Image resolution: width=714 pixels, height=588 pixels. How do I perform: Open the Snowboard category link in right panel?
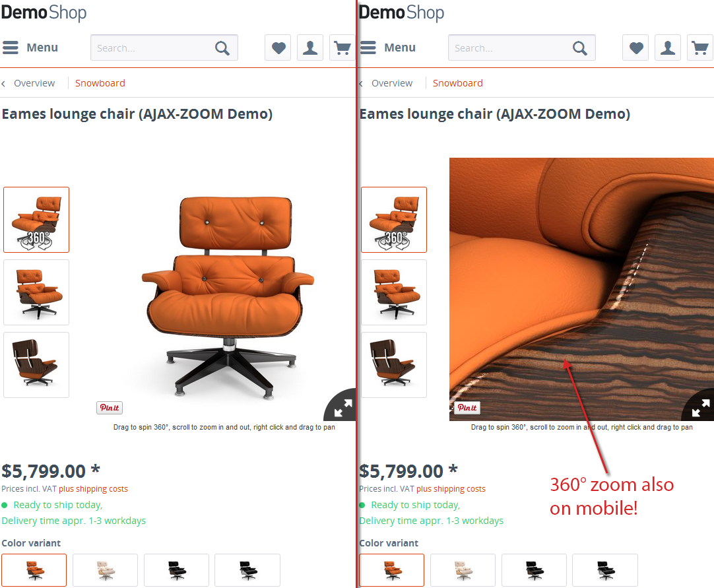click(x=458, y=83)
